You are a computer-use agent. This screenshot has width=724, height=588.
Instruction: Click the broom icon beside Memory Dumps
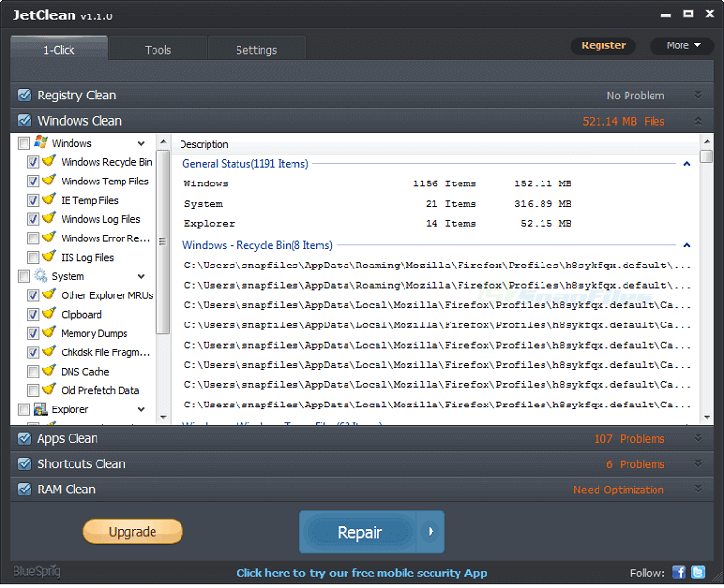pyautogui.click(x=49, y=333)
